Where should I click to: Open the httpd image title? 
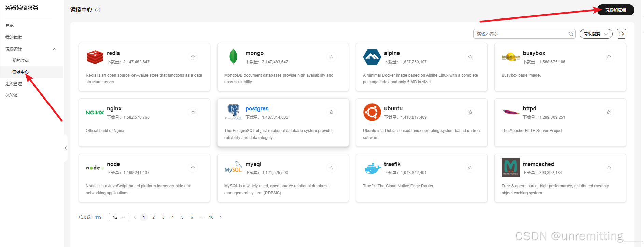pos(530,108)
